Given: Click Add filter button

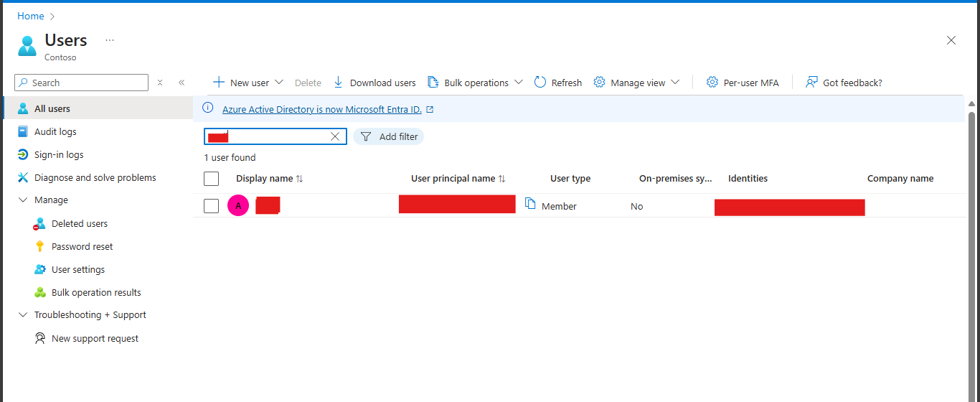Looking at the screenshot, I should [389, 136].
